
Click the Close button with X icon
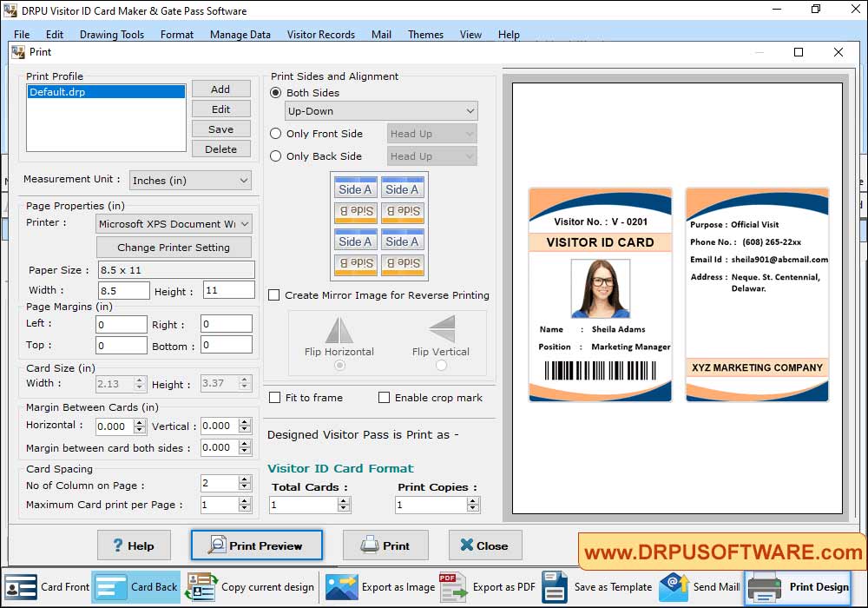[485, 545]
